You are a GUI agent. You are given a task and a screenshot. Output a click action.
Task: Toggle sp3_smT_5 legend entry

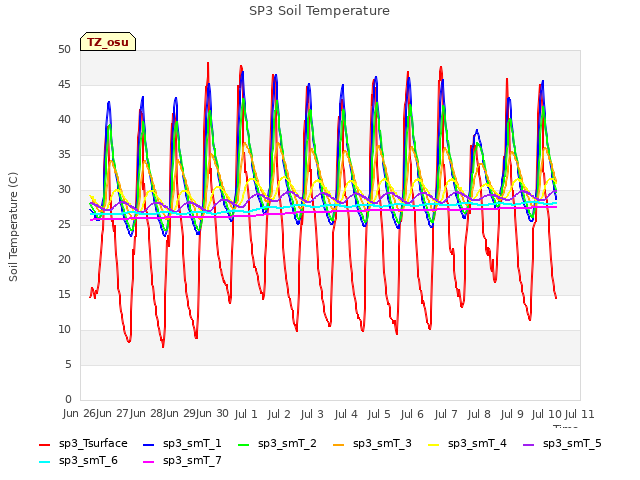point(562,443)
